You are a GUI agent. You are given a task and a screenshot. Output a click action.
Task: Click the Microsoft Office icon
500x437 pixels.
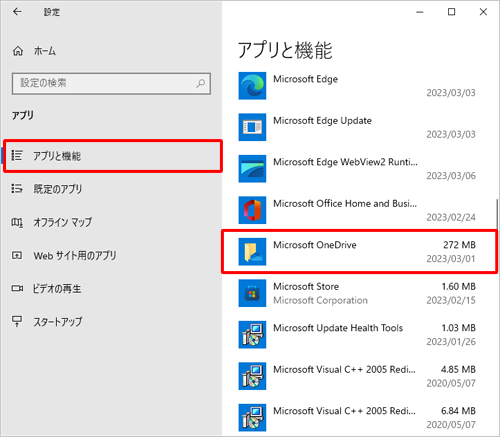[x=252, y=210]
